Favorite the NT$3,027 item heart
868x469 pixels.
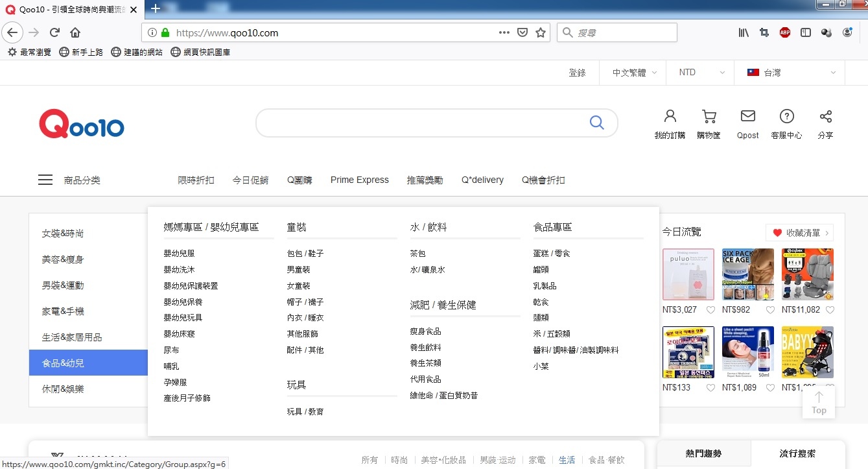click(711, 310)
